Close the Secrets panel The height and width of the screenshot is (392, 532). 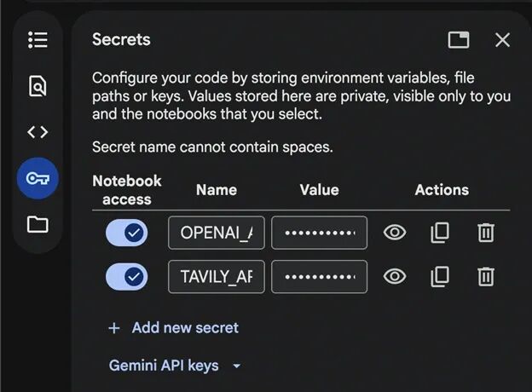click(x=502, y=40)
